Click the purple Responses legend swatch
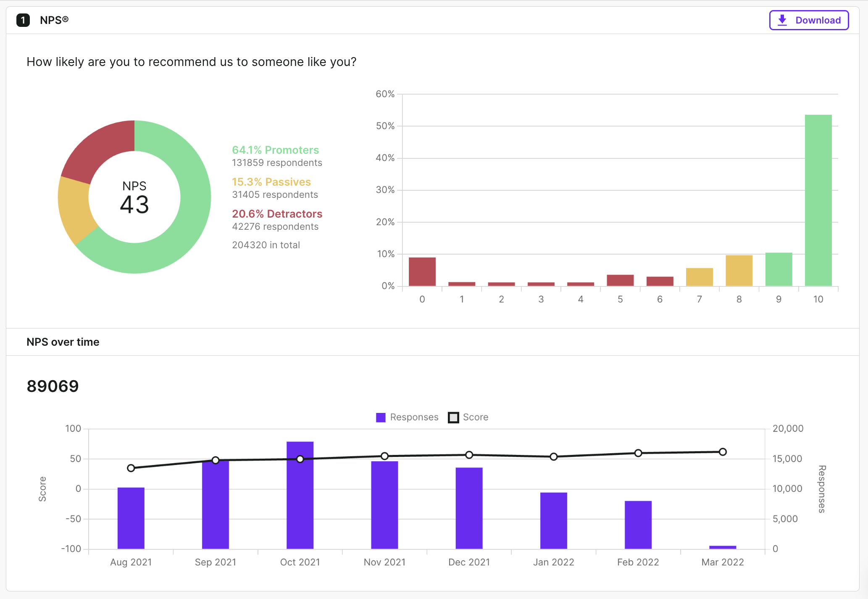The image size is (868, 599). click(381, 418)
